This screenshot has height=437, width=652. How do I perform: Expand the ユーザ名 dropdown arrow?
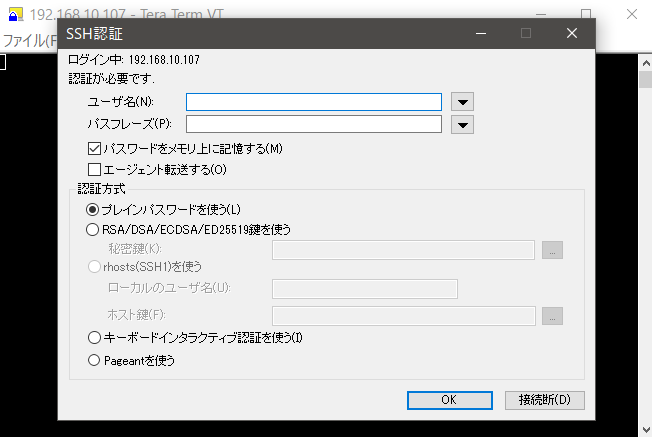coord(462,102)
